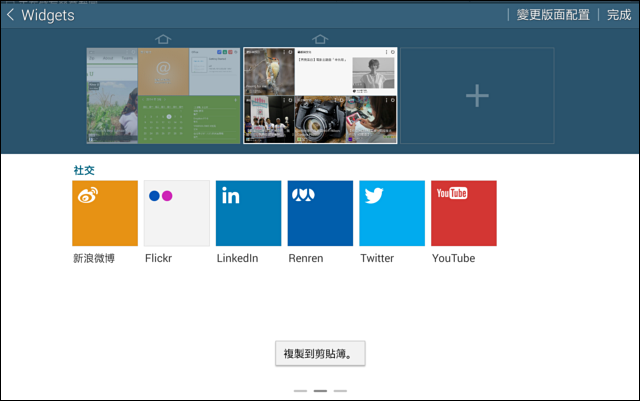The width and height of the screenshot is (640, 401).
Task: Click the YouTube label text
Action: pyautogui.click(x=453, y=258)
